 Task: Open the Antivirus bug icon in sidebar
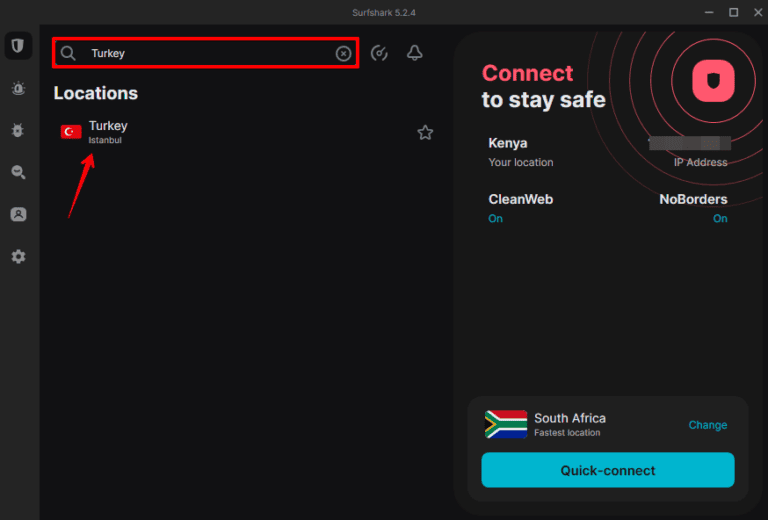coord(18,131)
